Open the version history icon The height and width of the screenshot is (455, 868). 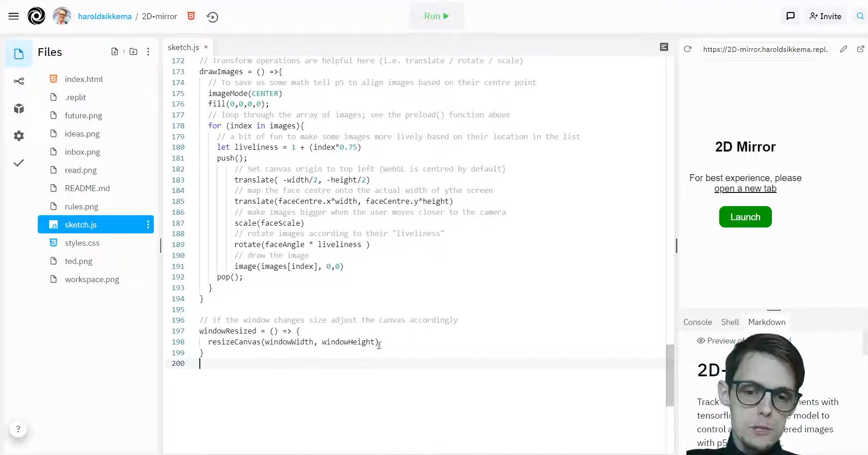[212, 17]
